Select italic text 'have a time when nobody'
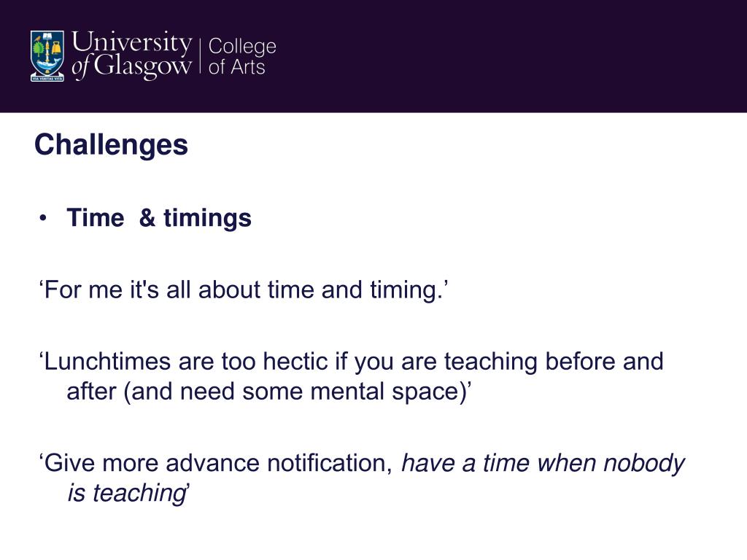The height and width of the screenshot is (560, 747). pos(543,463)
